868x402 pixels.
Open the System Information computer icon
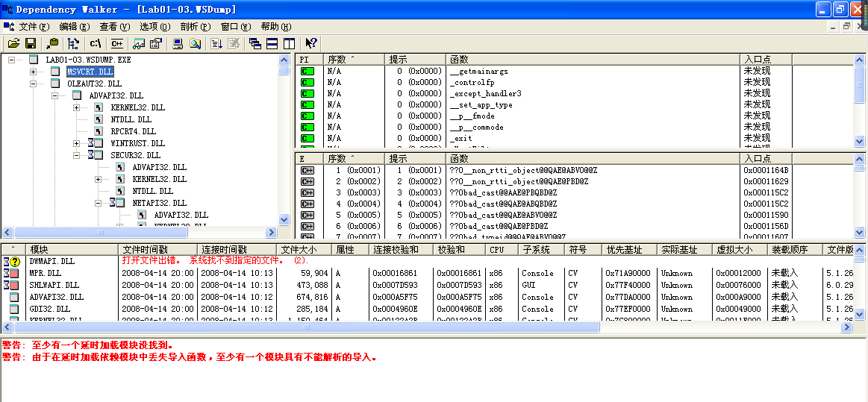178,43
